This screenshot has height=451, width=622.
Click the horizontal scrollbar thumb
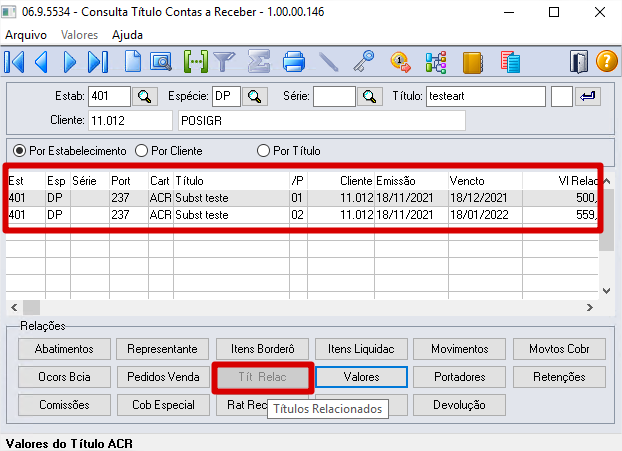[31, 307]
